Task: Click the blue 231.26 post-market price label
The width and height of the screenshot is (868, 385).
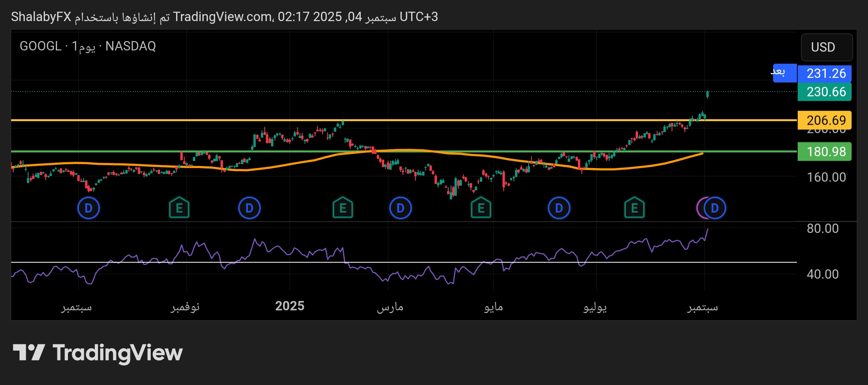Action: click(x=824, y=73)
